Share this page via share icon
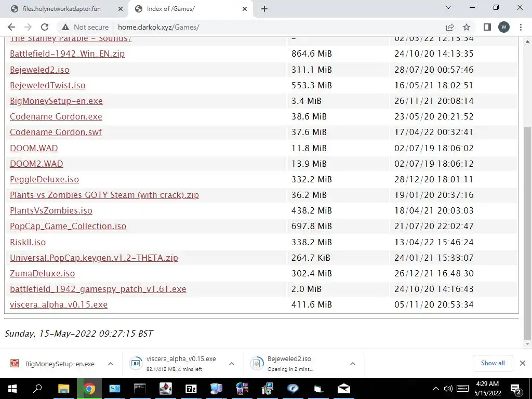Screen dimensions: 532x399 point(450,27)
